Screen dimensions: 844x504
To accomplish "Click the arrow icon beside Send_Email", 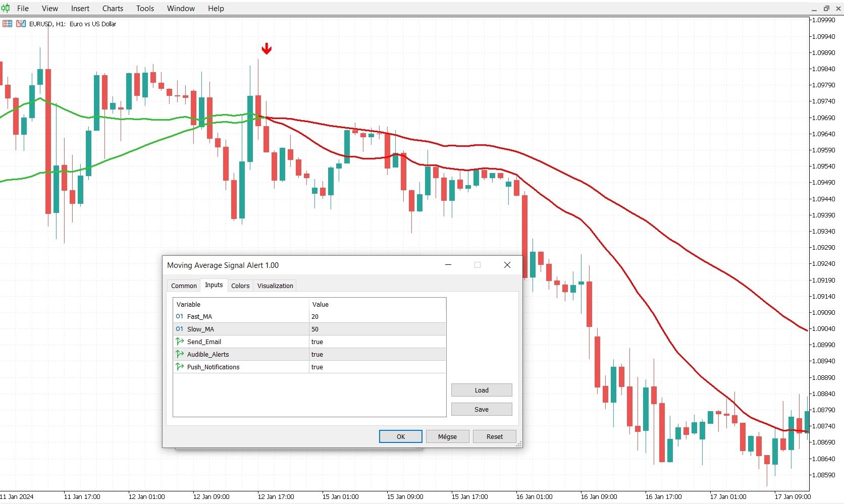I will click(180, 342).
